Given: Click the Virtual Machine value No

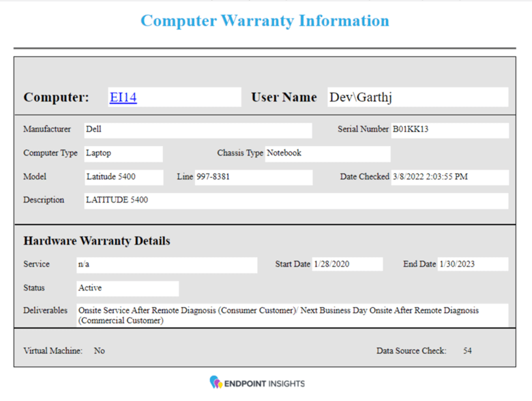Looking at the screenshot, I should coord(100,351).
